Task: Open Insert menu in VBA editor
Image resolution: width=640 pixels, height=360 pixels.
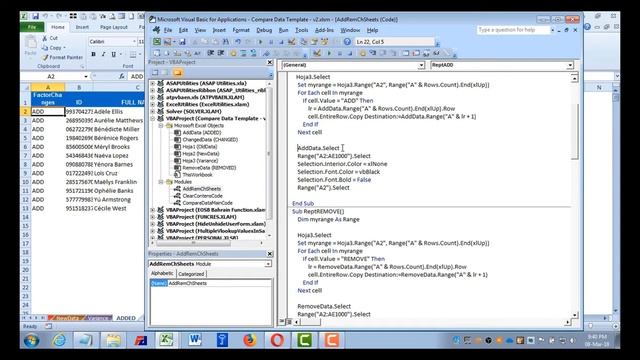Action: 219,30
